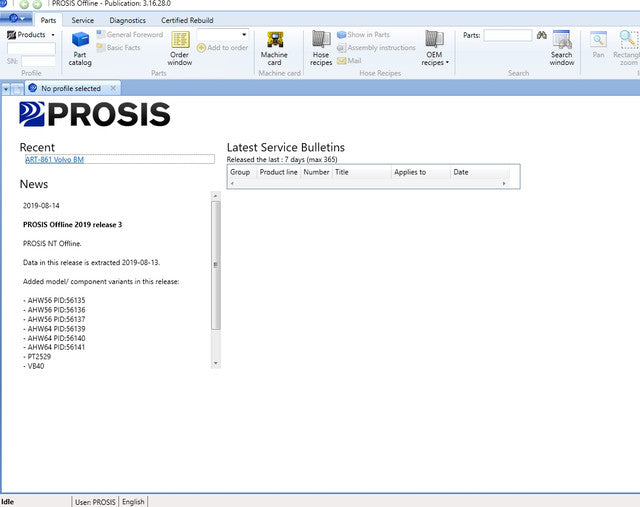Select the Pan tool
The height and width of the screenshot is (507, 640).
pos(598,45)
